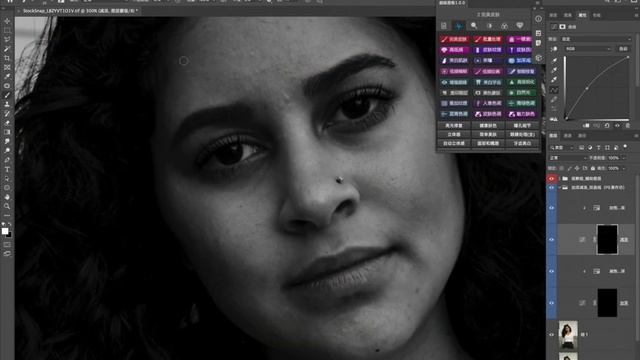Image resolution: width=640 pixels, height=360 pixels.
Task: Select the active Properties tab
Action: pyautogui.click(x=582, y=15)
